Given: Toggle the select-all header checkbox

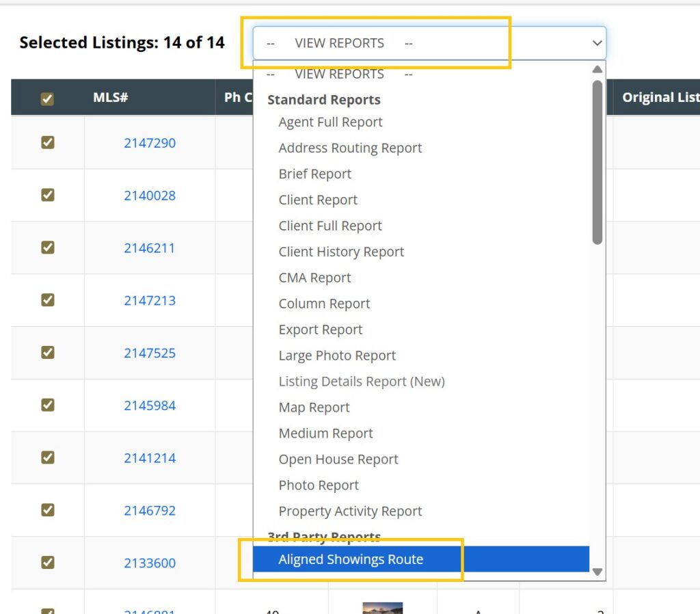Looking at the screenshot, I should coord(47,98).
